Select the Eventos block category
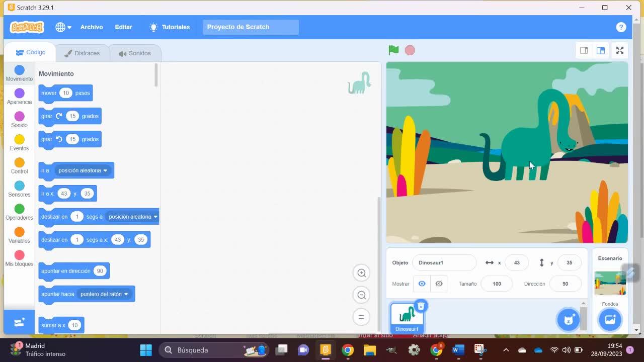Image resolution: width=644 pixels, height=362 pixels. tap(19, 142)
